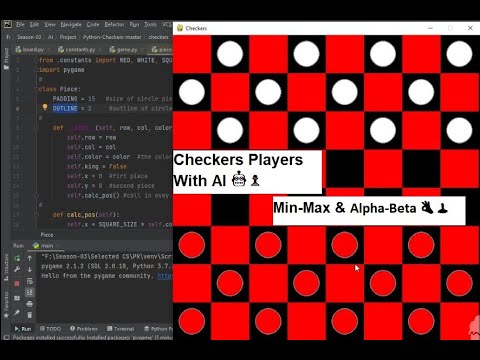Click the print icon in the Run console

pyautogui.click(x=30, y=304)
